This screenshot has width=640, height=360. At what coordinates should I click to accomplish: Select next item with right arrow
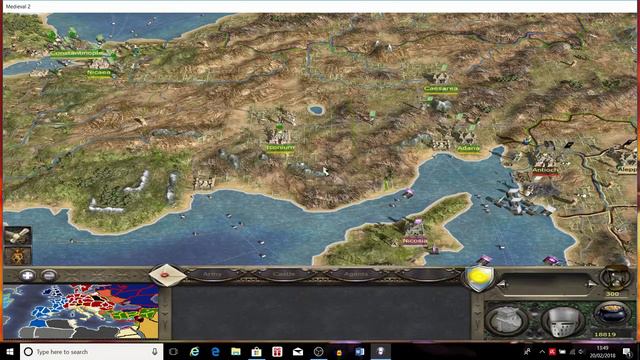(591, 284)
